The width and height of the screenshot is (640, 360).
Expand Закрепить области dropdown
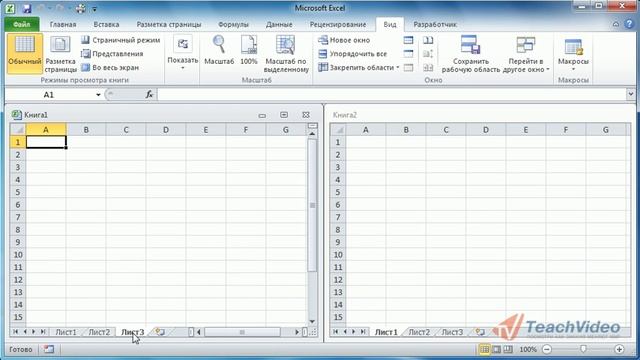pyautogui.click(x=359, y=67)
